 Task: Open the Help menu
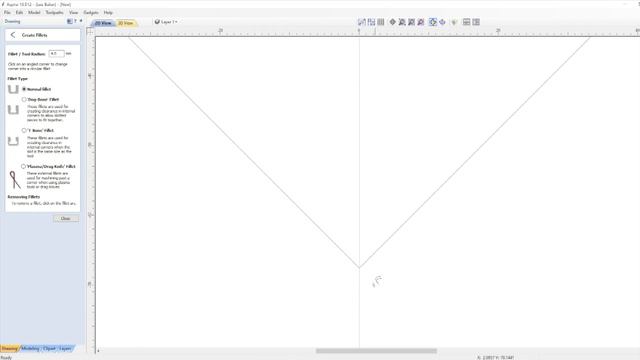pos(108,12)
